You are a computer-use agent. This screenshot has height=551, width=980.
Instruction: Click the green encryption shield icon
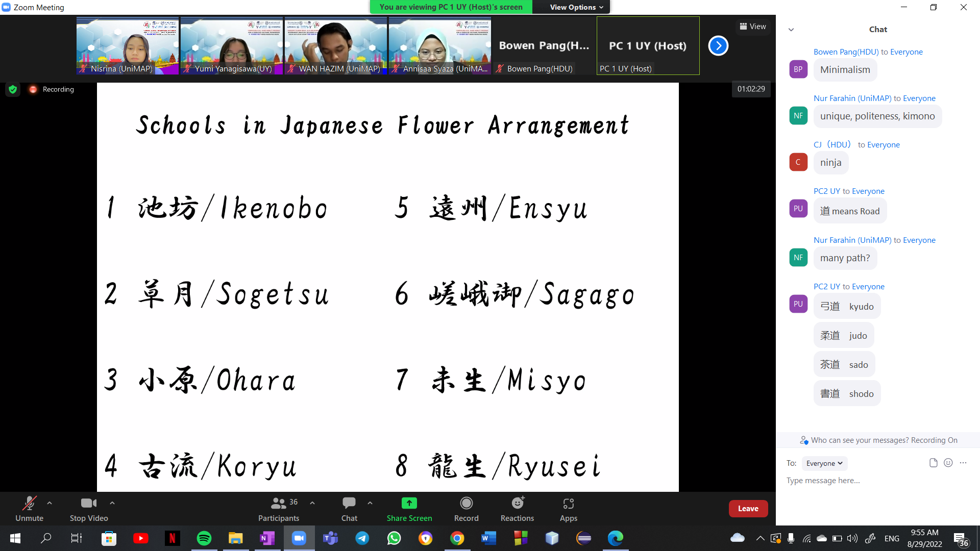click(x=13, y=89)
